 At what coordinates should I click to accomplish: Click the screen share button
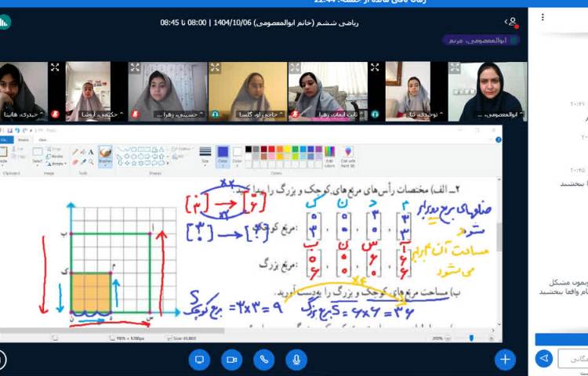(x=199, y=359)
